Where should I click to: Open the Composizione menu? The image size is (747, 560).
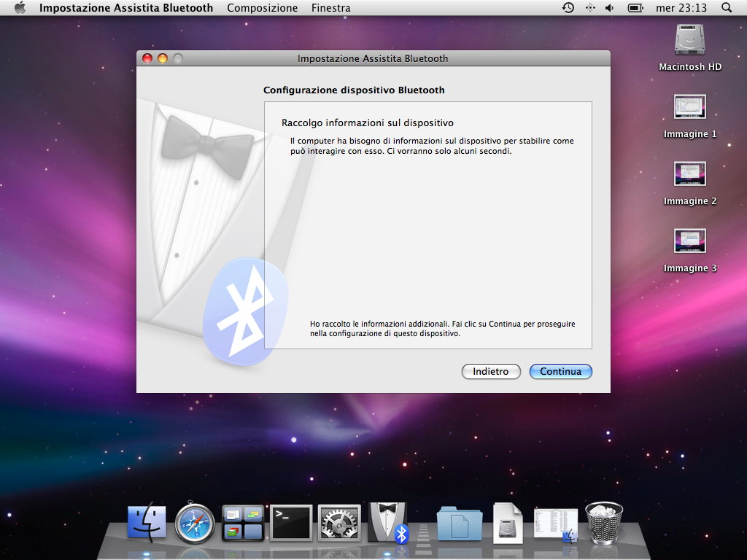(x=262, y=7)
